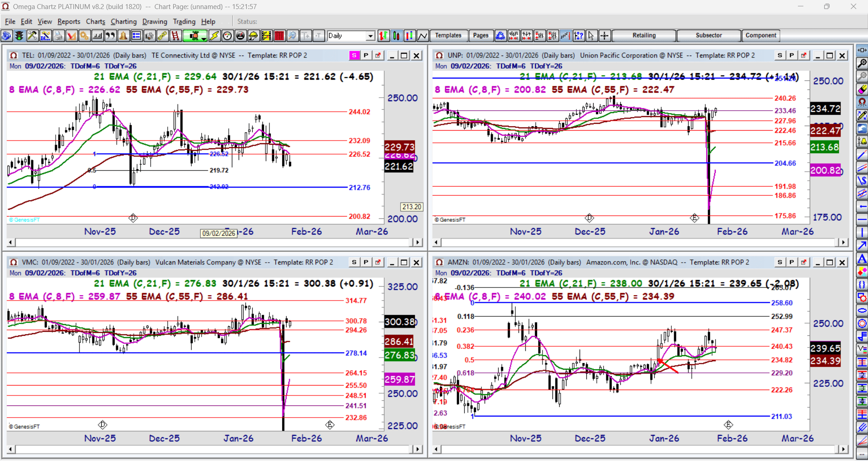868x461 pixels.
Task: Select the parallel lines drawing tool
Action: click(862, 168)
